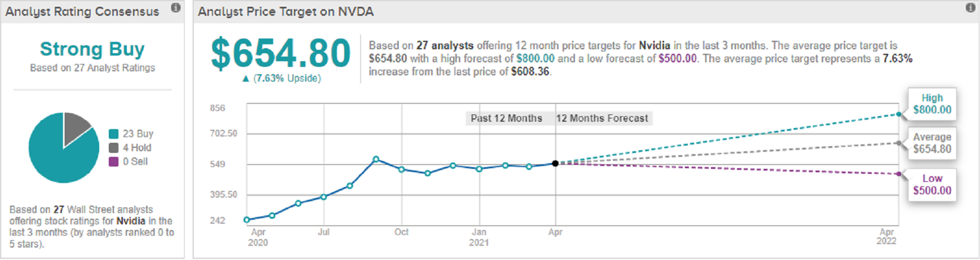Click the purple Low forecast endpoint dot

click(x=899, y=174)
